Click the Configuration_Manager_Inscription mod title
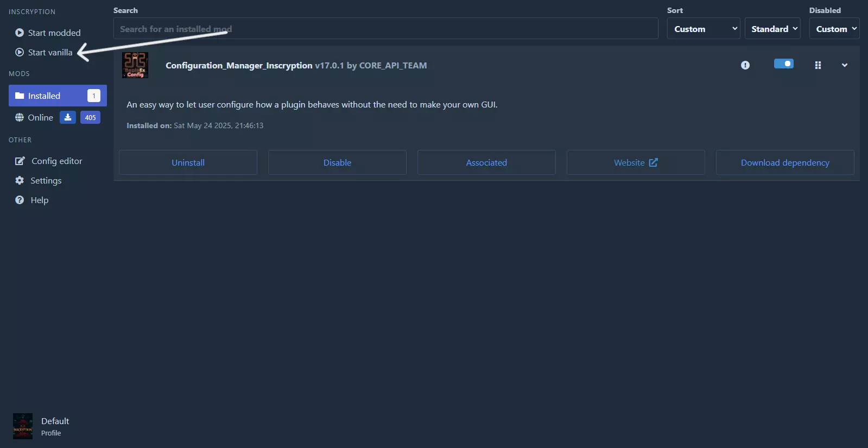 point(239,65)
